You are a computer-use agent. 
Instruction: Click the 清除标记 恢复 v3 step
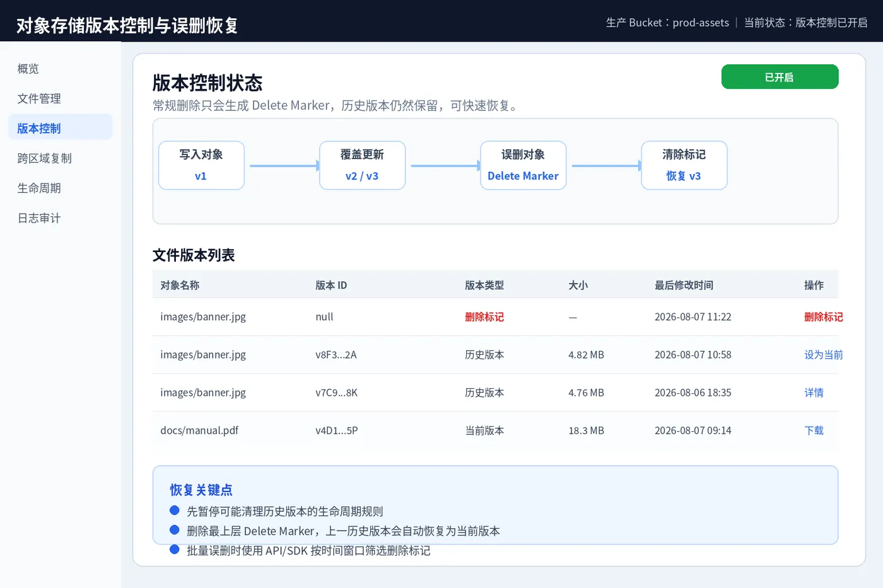click(x=684, y=165)
